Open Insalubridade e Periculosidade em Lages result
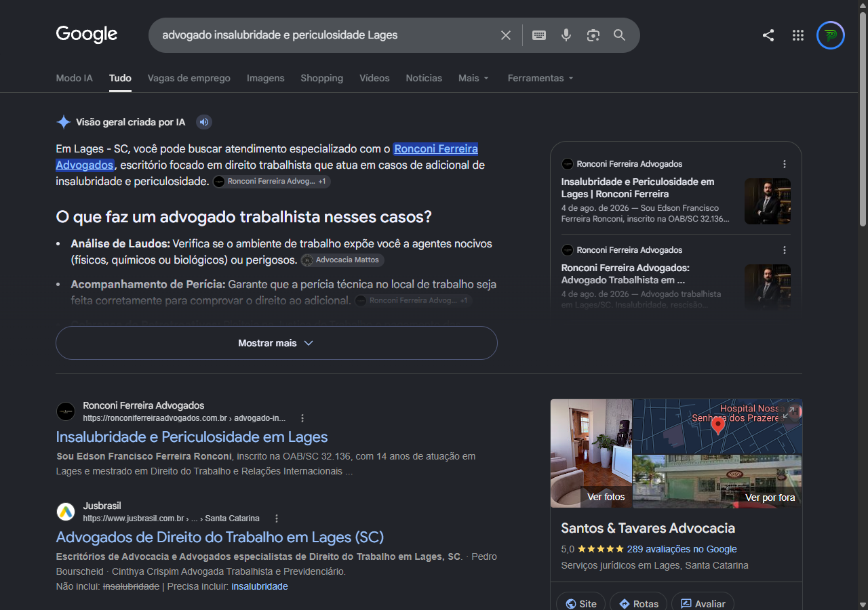The width and height of the screenshot is (868, 610). [192, 436]
